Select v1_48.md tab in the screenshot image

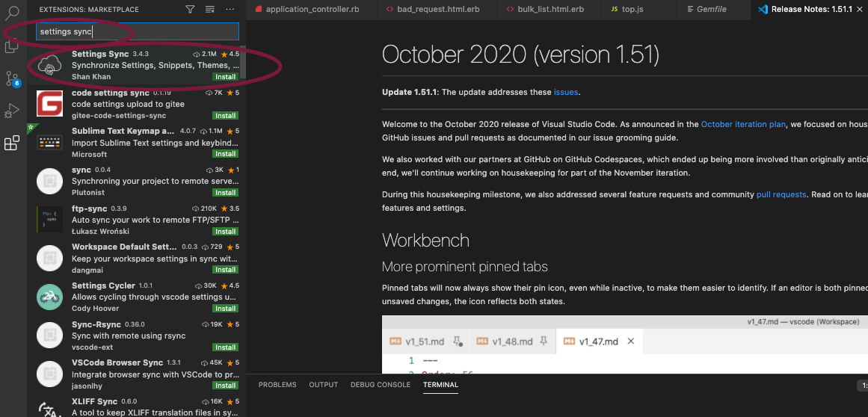coord(512,342)
